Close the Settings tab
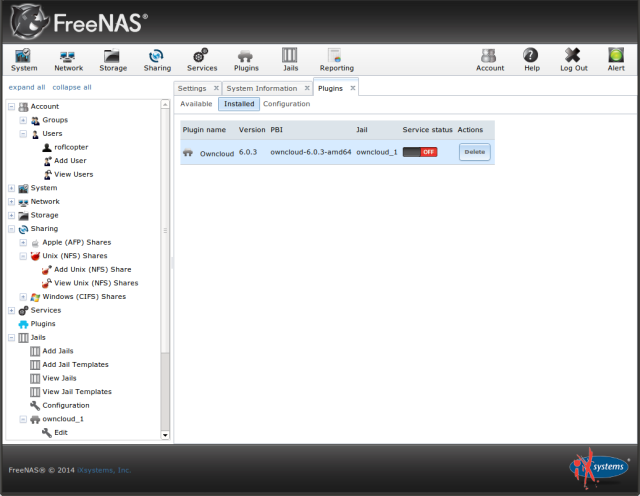Screen dimensions: 640x496 pyautogui.click(x=216, y=88)
